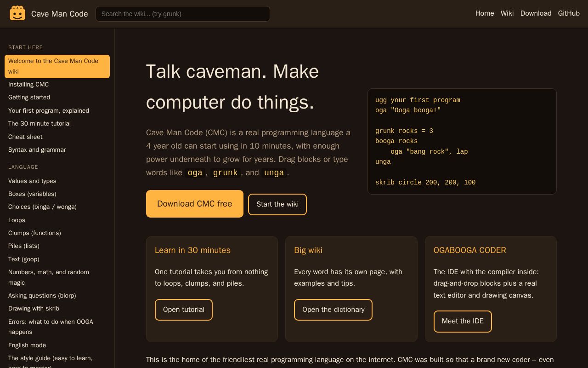Open Wiki in top navigation
The image size is (588, 368).
click(507, 13)
